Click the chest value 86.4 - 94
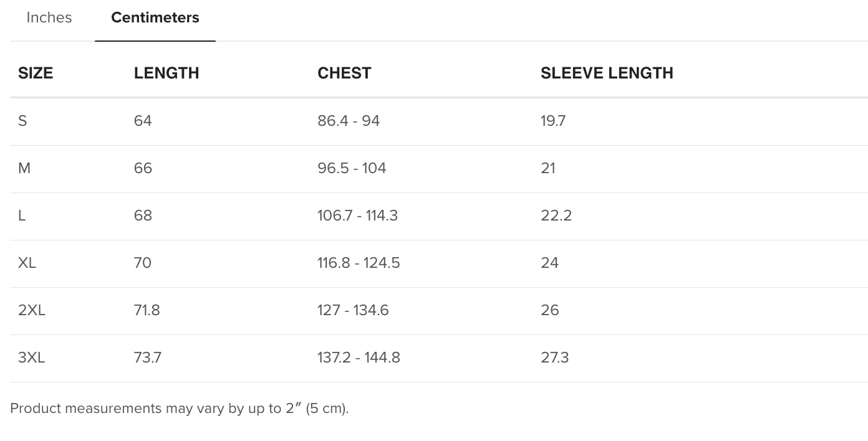868x441 pixels. pos(349,121)
